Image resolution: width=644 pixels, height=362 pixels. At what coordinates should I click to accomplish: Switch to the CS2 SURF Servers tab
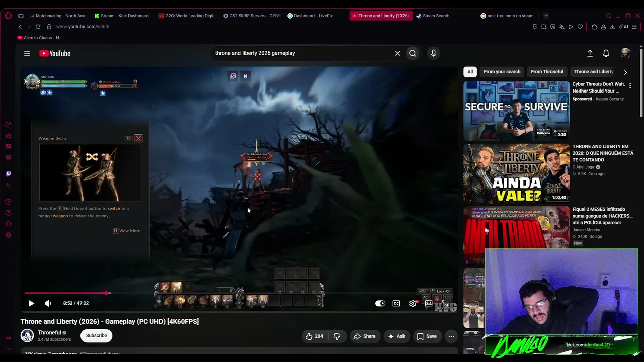[252, 16]
